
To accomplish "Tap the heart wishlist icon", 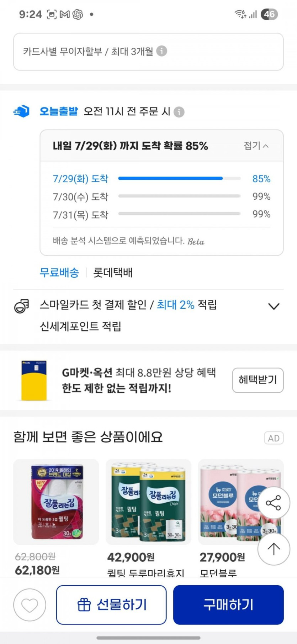I will pos(30,605).
